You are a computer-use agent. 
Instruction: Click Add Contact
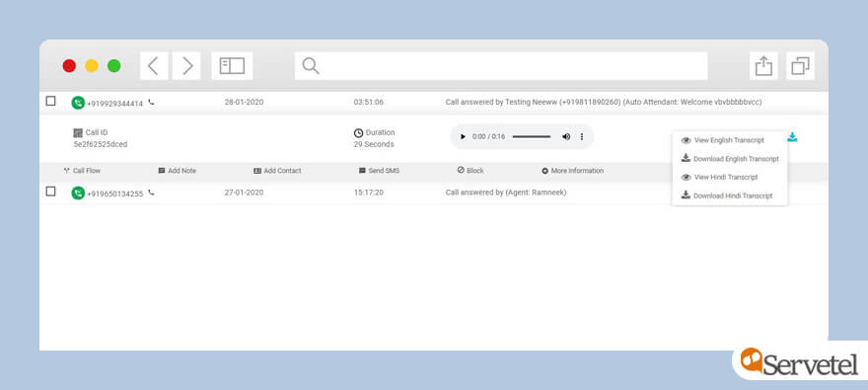pos(277,171)
